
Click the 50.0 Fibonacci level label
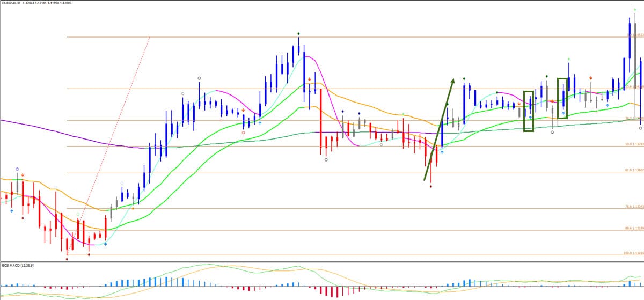[x=634, y=144]
